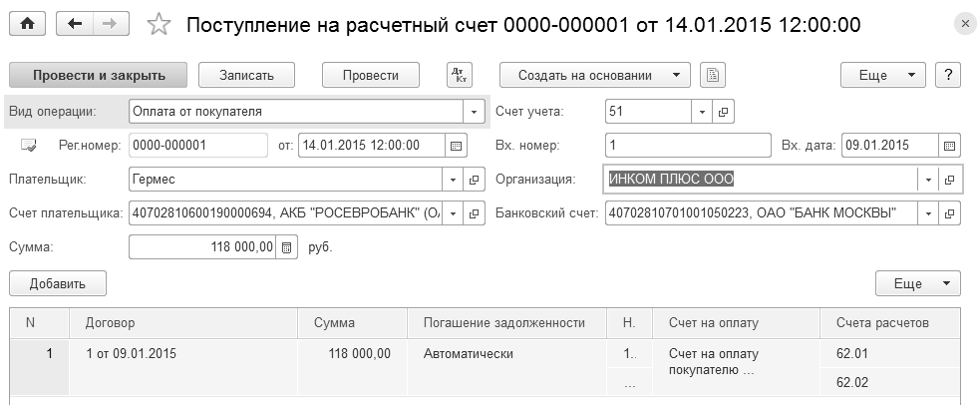Add document to favorites with star icon
The image size is (980, 405).
(x=158, y=25)
